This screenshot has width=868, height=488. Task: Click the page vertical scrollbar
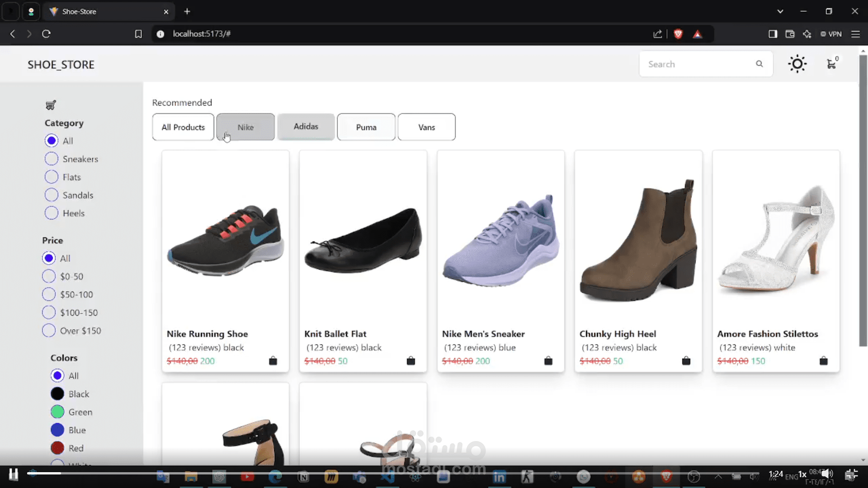[863, 201]
